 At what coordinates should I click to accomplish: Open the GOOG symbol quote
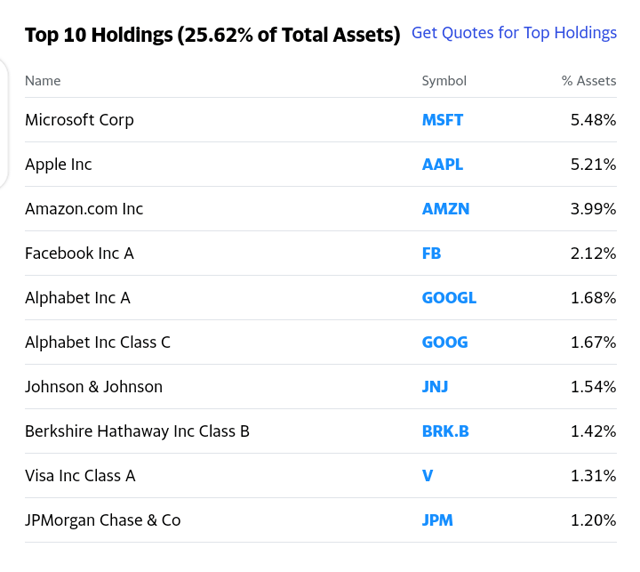coord(444,342)
